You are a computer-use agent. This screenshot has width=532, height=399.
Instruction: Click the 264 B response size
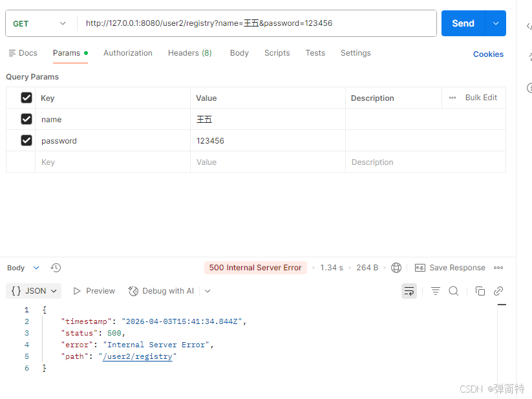pyautogui.click(x=367, y=268)
